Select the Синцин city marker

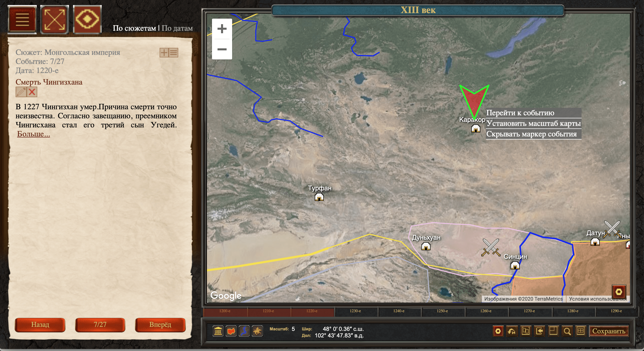coord(515,265)
